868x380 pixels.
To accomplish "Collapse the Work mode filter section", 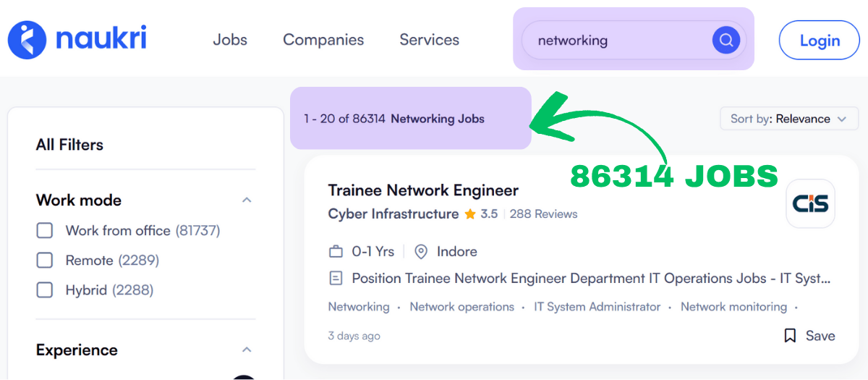I will pos(247,200).
